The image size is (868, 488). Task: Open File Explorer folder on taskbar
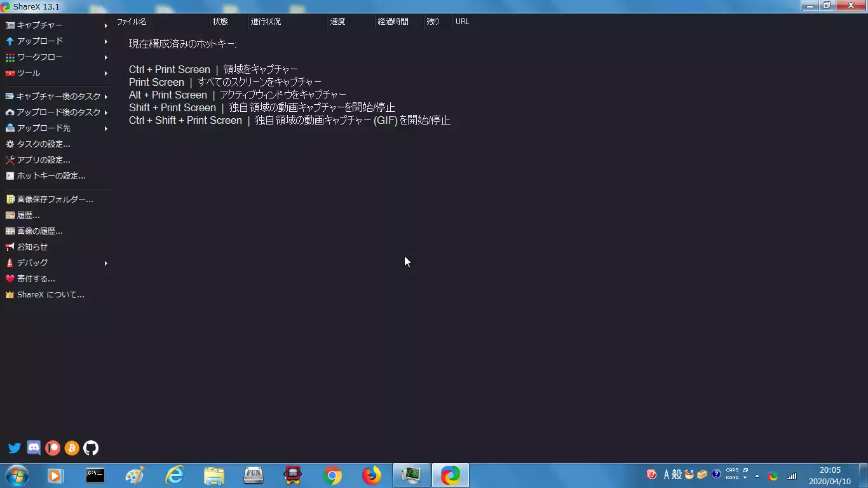point(214,475)
